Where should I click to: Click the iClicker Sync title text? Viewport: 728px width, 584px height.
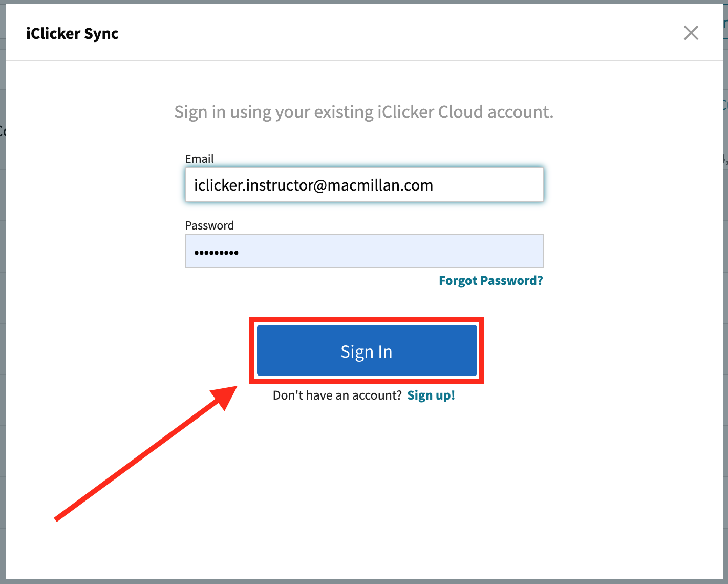(x=72, y=33)
